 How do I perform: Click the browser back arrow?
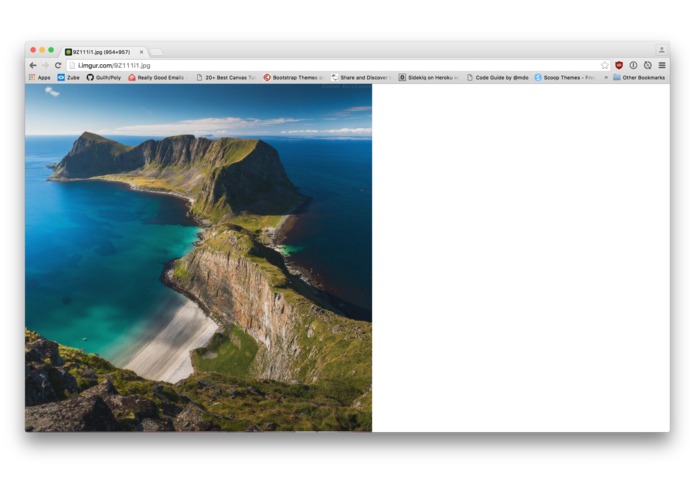33,65
